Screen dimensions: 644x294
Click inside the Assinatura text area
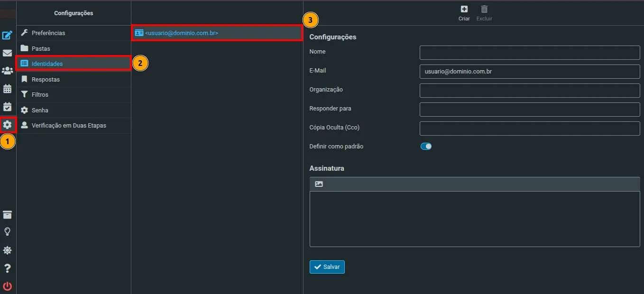coord(475,219)
